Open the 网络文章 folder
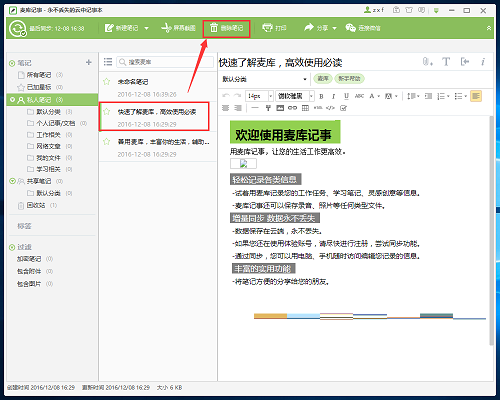 pos(49,146)
